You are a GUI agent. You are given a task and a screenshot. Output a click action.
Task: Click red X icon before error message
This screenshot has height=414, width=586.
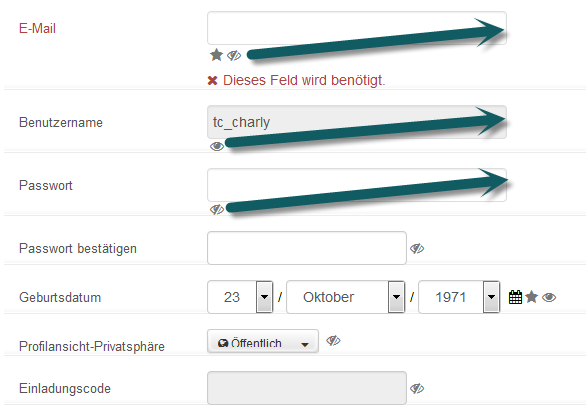click(212, 80)
